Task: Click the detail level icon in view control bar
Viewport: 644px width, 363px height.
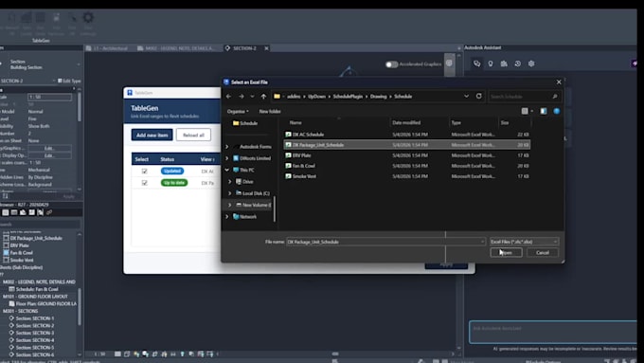Action: (x=117, y=354)
